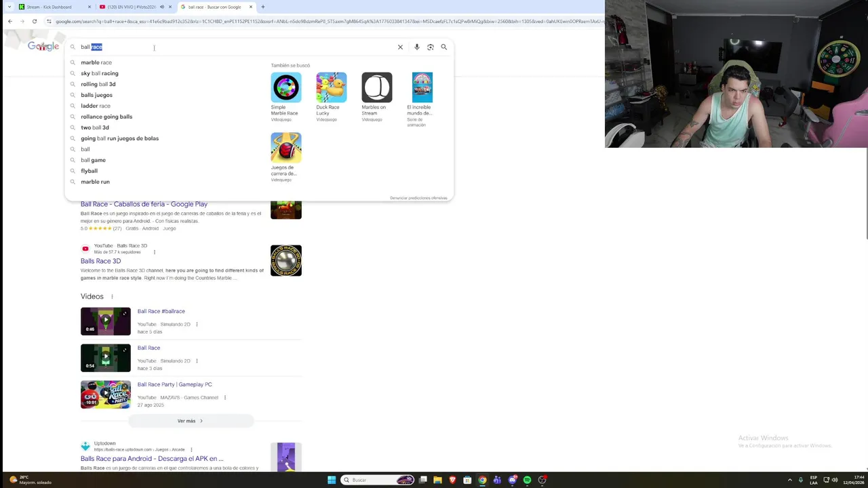868x488 pixels.
Task: Open the Videos section options menu
Action: tap(112, 296)
